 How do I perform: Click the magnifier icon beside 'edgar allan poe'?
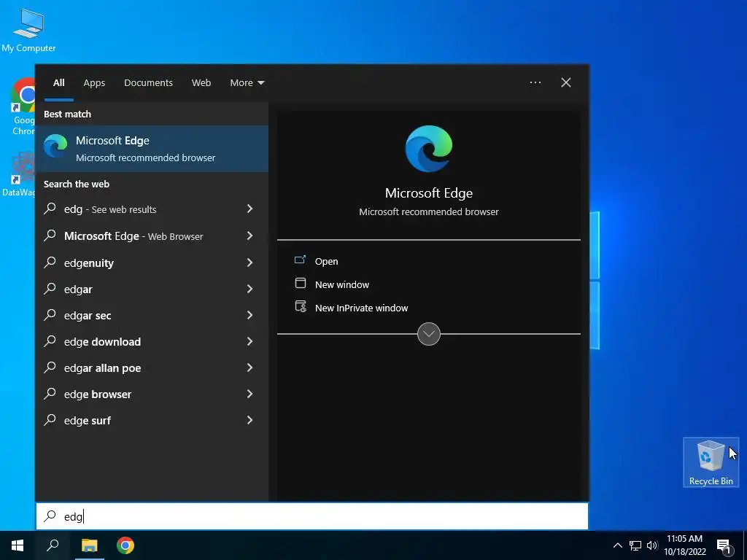point(50,367)
